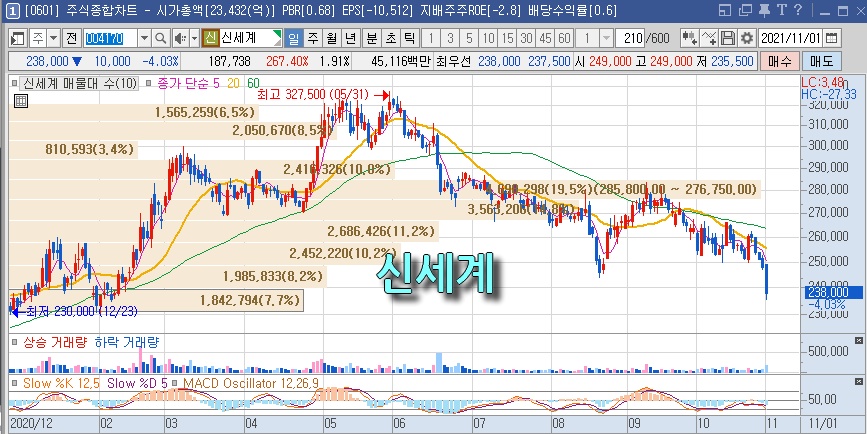This screenshot has height=434, width=867.
Task: Open the add line indicator icon
Action: coord(709,38)
